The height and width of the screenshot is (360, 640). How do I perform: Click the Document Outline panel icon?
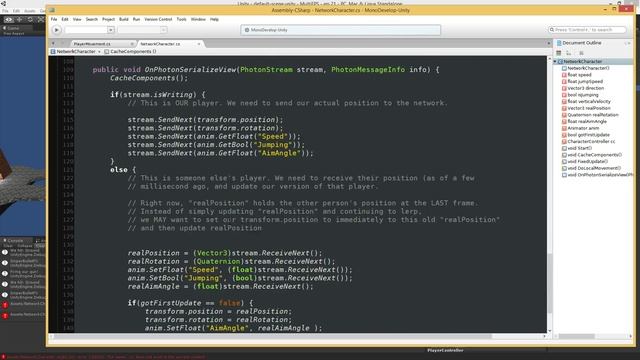[x=559, y=43]
